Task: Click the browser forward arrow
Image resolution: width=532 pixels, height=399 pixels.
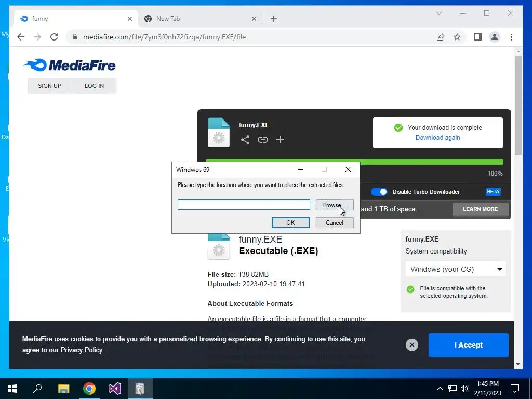Action: [37, 37]
